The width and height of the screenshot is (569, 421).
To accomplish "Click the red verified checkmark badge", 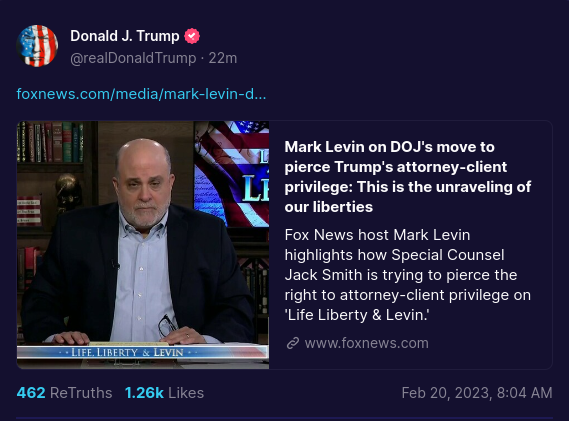I will [x=192, y=36].
